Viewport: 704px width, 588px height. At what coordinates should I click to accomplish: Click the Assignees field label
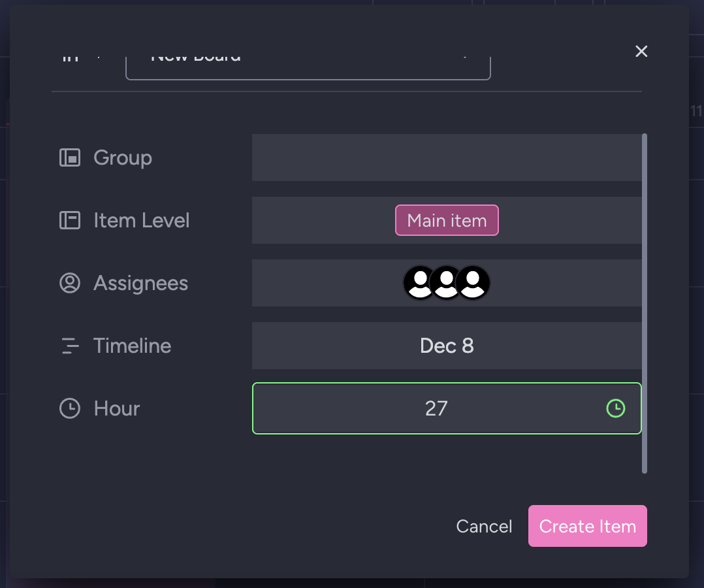point(140,283)
